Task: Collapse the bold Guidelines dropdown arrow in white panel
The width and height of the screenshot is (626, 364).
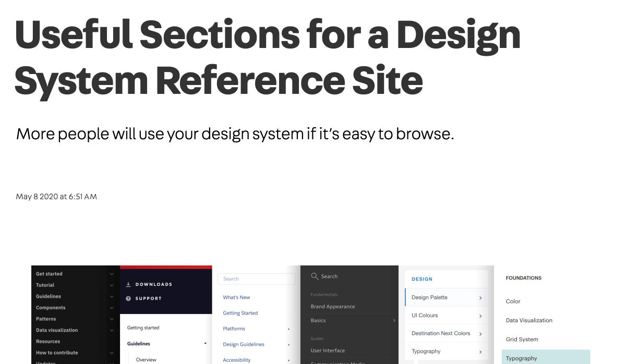Action: pos(206,344)
